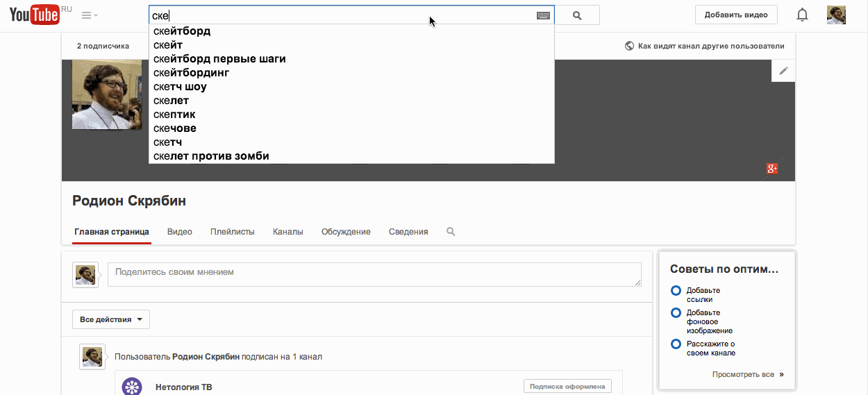Choose the suggestion скейт
868x395 pixels.
click(x=351, y=45)
